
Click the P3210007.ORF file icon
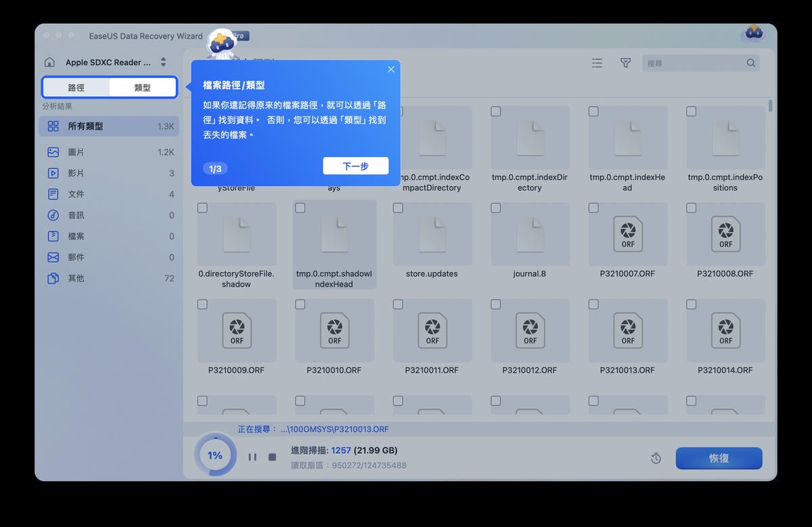pos(627,234)
